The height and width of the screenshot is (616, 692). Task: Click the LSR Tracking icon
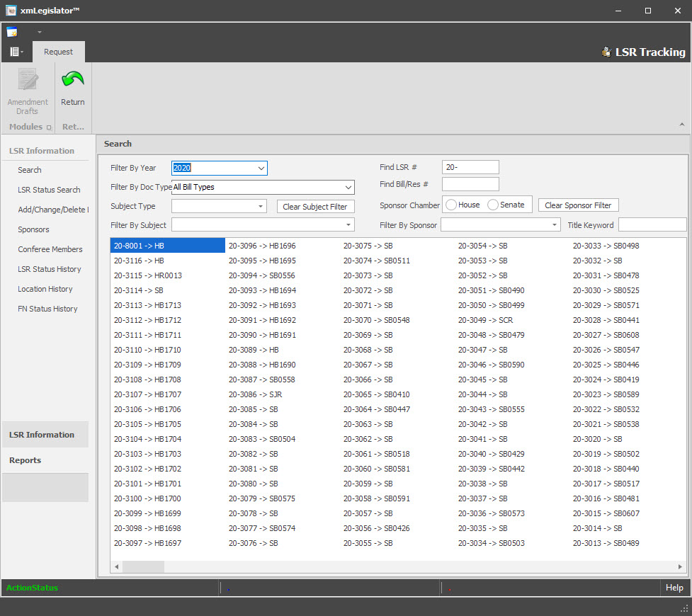tap(606, 52)
